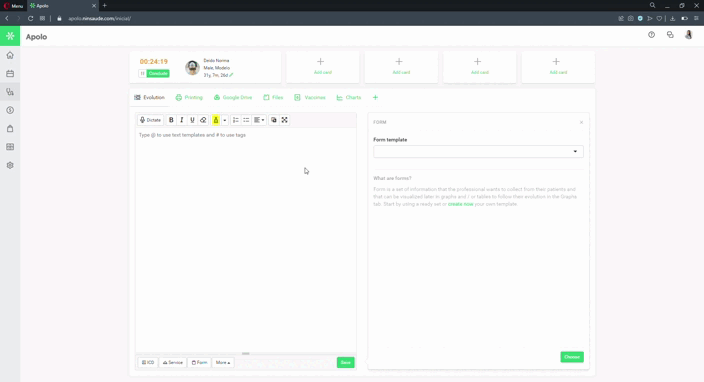704x382 pixels.
Task: Open the settings gear in sidebar
Action: click(x=10, y=165)
